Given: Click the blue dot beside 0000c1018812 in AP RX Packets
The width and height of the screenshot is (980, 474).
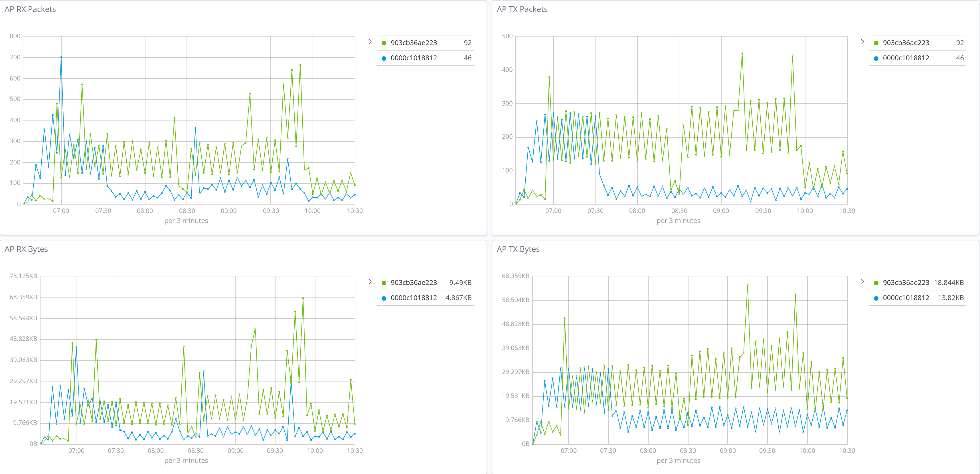Looking at the screenshot, I should (x=384, y=58).
